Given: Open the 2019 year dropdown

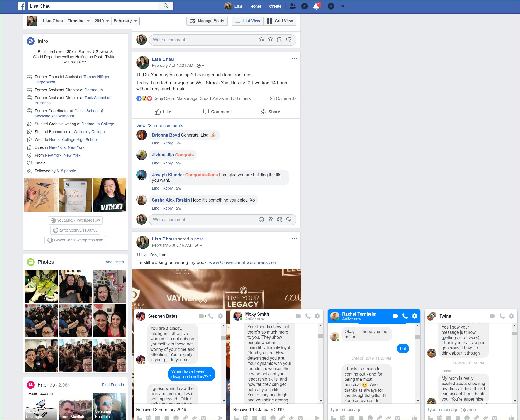Looking at the screenshot, I should coord(101,21).
